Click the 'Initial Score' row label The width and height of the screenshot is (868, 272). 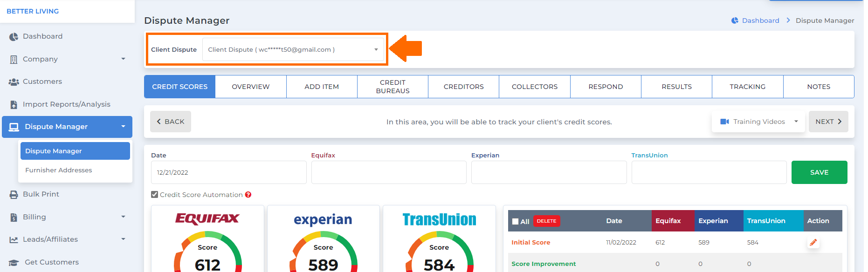[530, 243]
